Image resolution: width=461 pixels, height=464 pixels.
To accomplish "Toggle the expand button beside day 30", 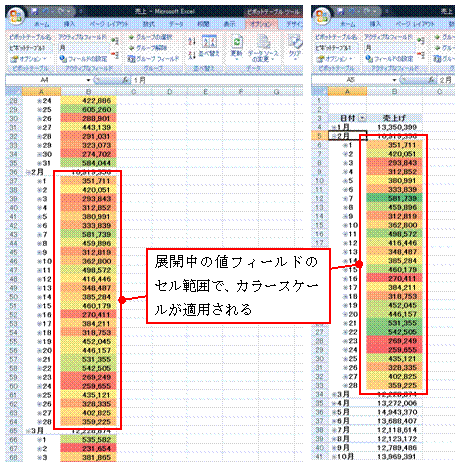I will pyautogui.click(x=39, y=154).
